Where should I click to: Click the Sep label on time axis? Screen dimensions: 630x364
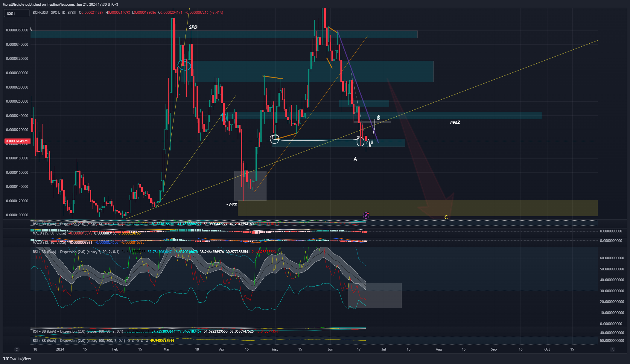[x=494, y=349]
